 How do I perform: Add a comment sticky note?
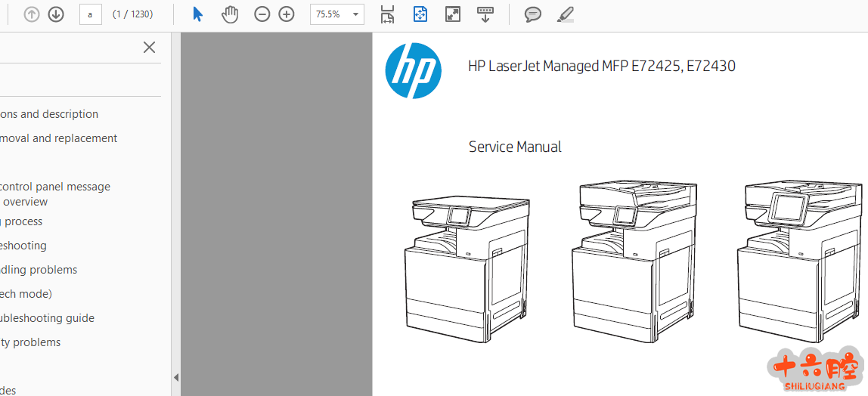(x=533, y=14)
